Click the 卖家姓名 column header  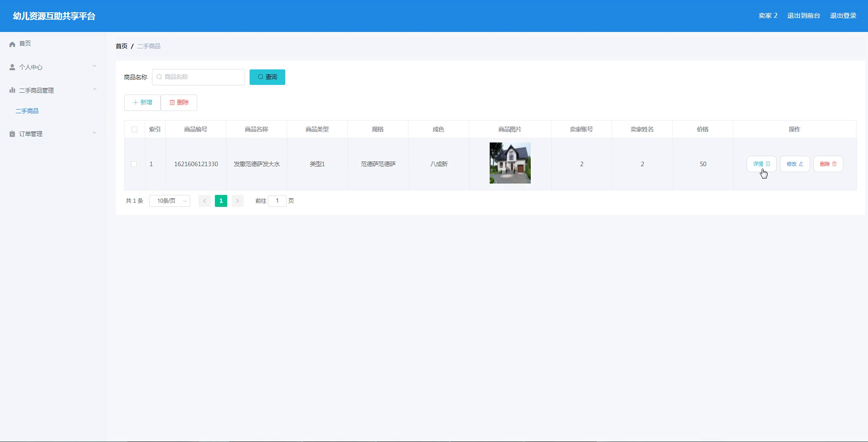642,130
